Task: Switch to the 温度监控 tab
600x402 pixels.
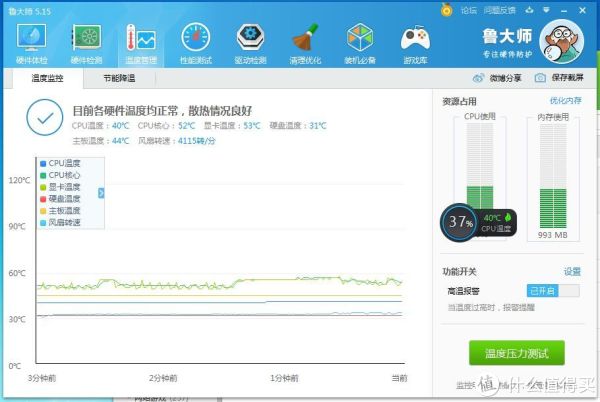Action: pos(47,78)
